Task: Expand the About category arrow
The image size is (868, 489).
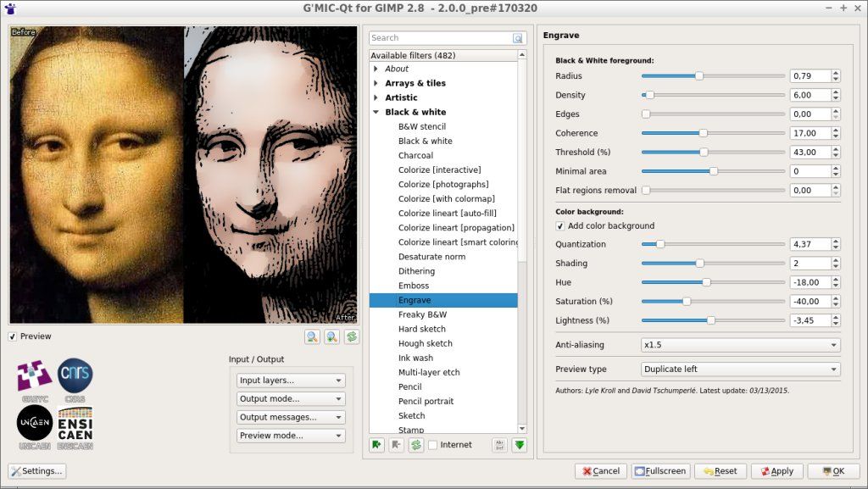Action: [376, 69]
